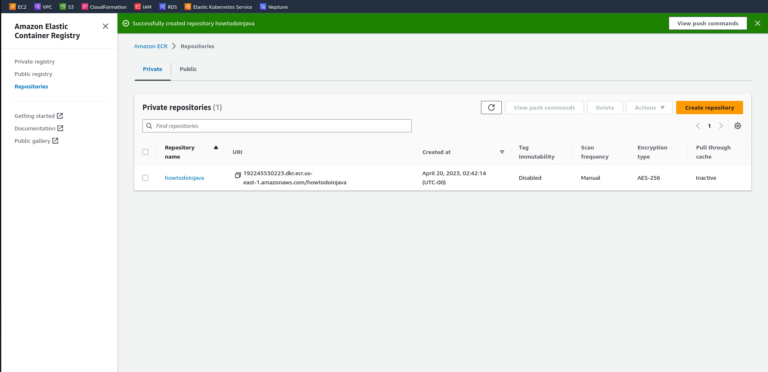The width and height of the screenshot is (768, 372).
Task: Click the Repositories breadcrumb text
Action: click(197, 46)
